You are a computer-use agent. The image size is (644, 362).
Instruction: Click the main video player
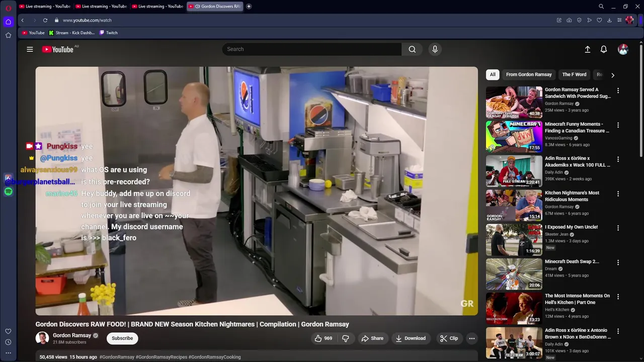pos(257,191)
